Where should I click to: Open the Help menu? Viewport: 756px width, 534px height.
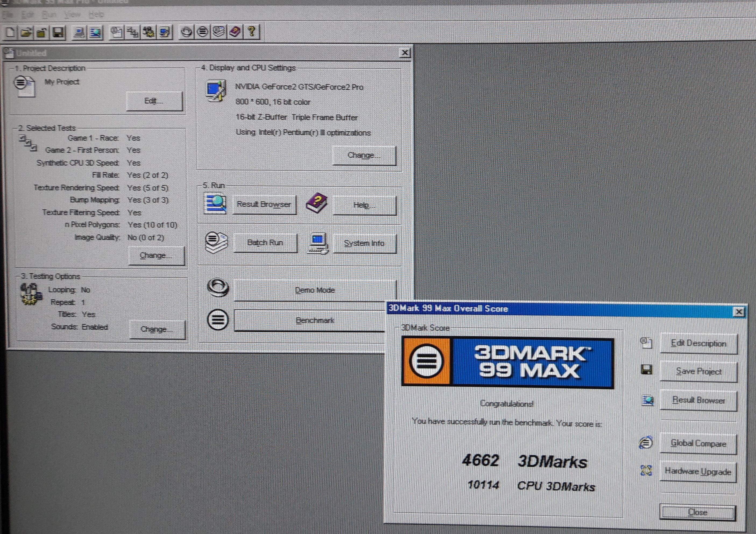coord(96,15)
